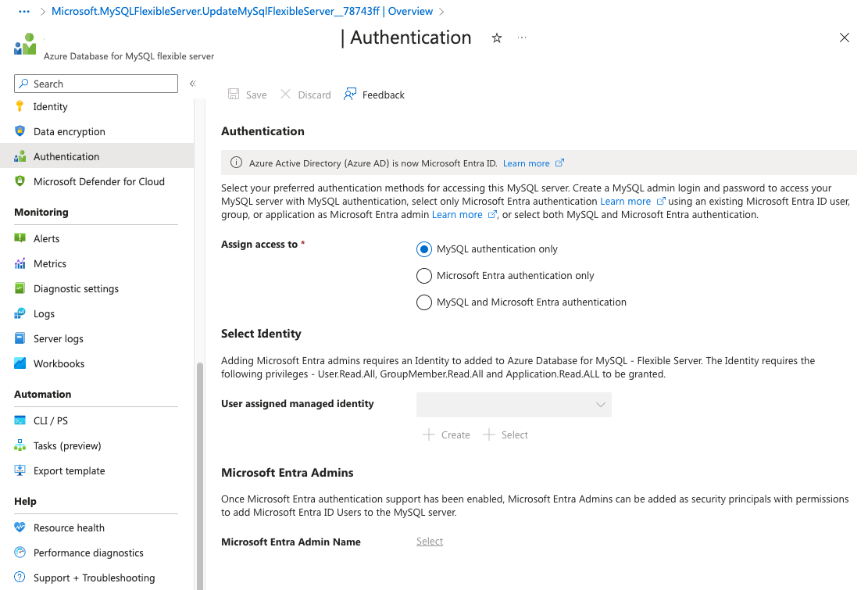The width and height of the screenshot is (868, 590).
Task: Select Diagnostic settings in the Monitoring section
Action: pyautogui.click(x=76, y=288)
